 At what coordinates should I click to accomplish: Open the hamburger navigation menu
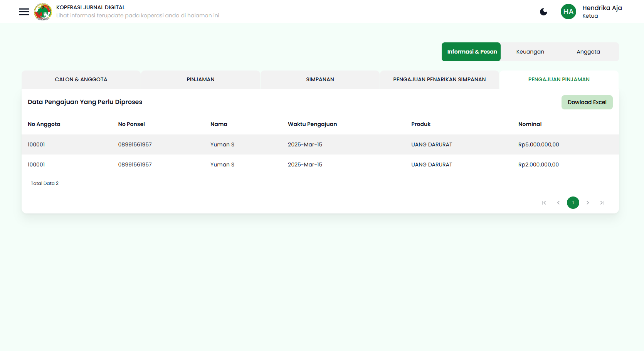point(24,12)
